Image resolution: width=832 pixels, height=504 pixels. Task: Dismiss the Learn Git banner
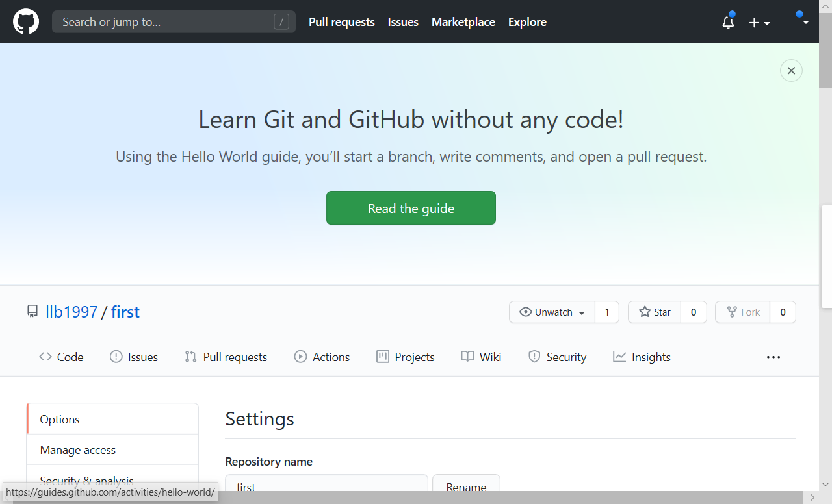click(791, 71)
